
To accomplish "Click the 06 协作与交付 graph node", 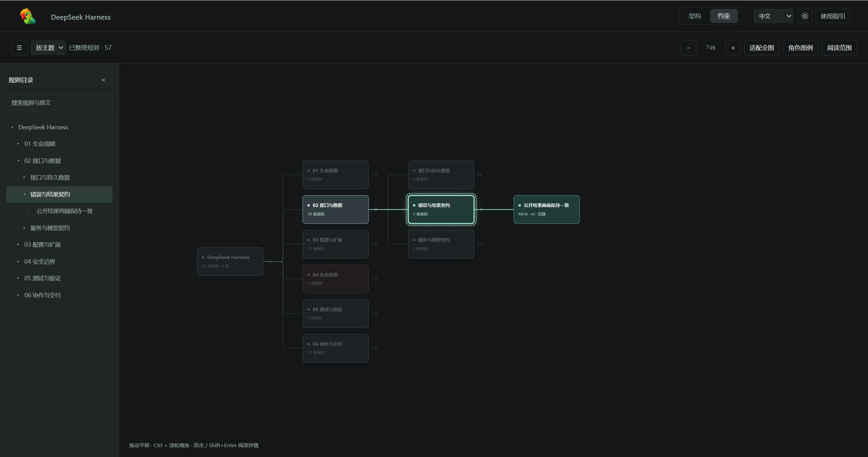I will point(336,348).
